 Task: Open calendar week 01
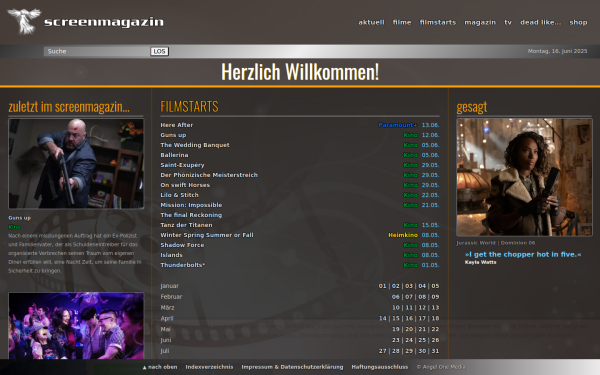[x=382, y=286]
